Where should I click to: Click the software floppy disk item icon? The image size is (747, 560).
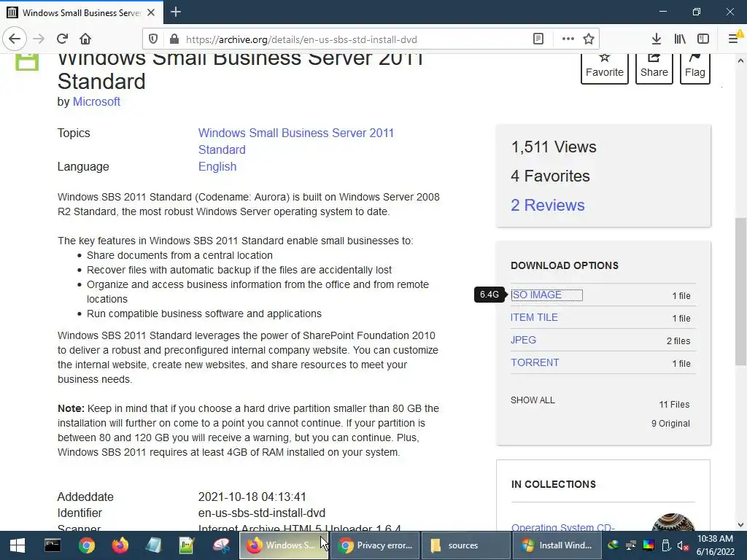coord(27,62)
